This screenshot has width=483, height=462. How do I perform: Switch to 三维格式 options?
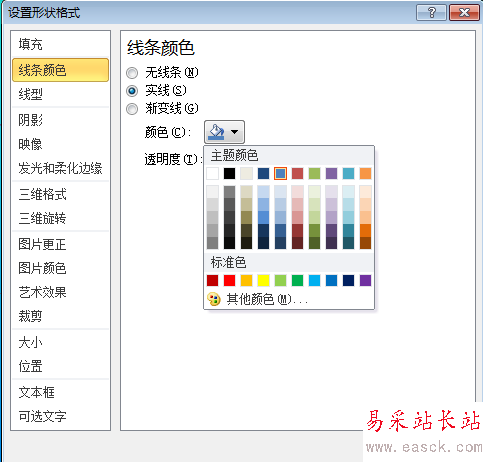60,194
